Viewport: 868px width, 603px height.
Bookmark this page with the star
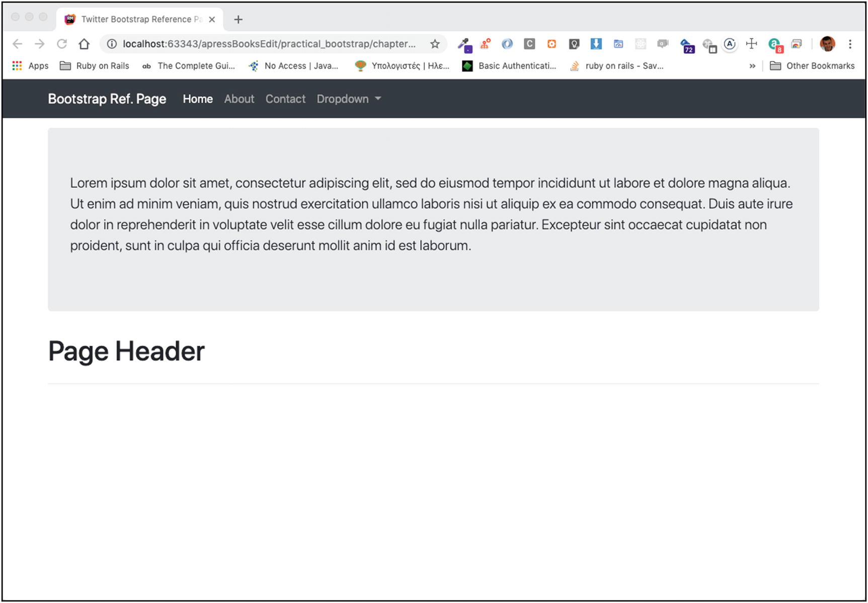(435, 44)
